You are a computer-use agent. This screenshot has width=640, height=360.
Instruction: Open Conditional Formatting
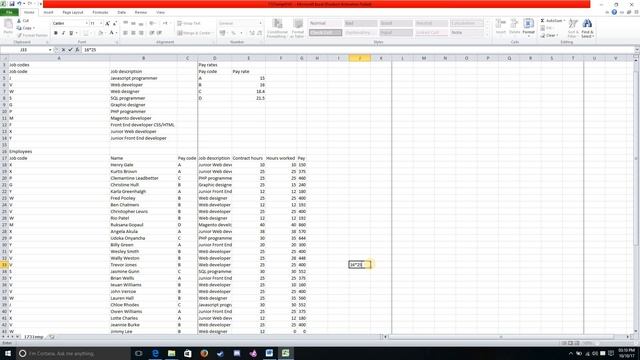pyautogui.click(x=277, y=29)
